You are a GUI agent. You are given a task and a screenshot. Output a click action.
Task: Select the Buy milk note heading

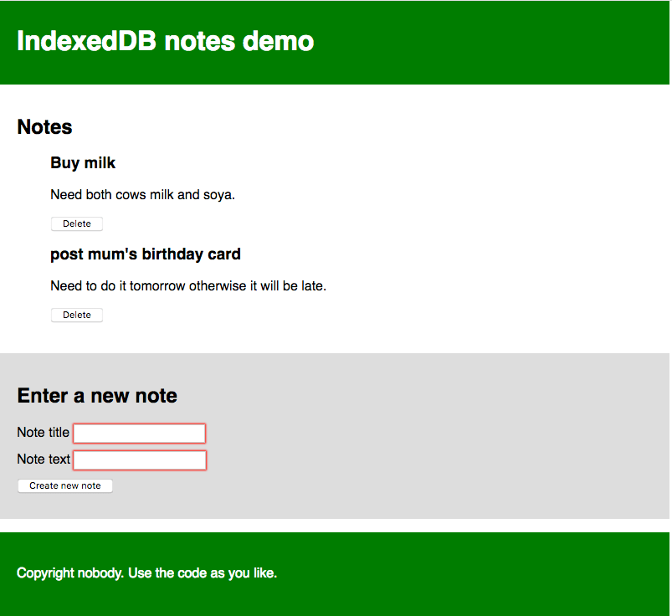[x=83, y=162]
